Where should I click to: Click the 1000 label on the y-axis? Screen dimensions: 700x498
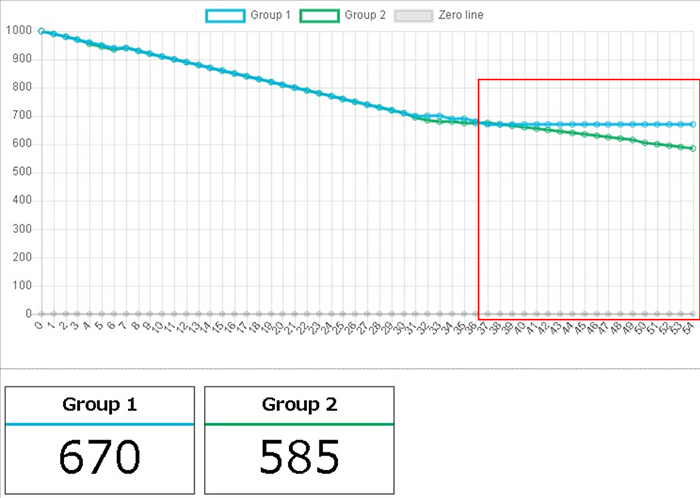[x=18, y=31]
